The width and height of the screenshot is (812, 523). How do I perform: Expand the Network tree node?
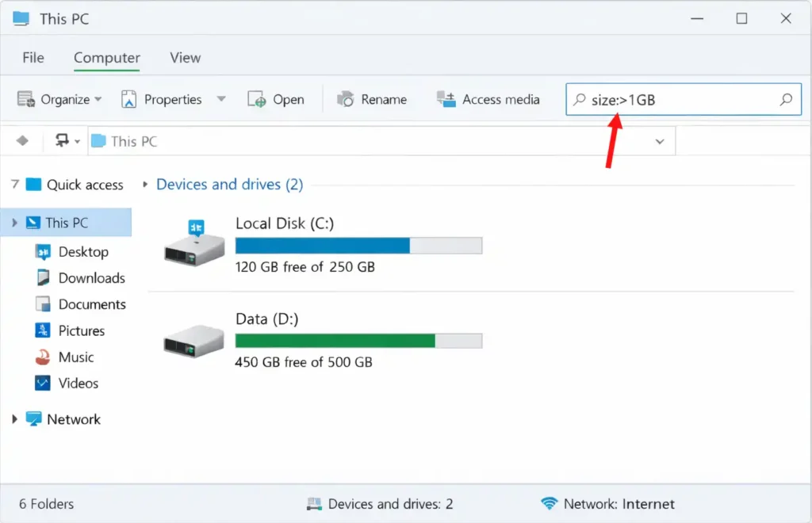[14, 419]
